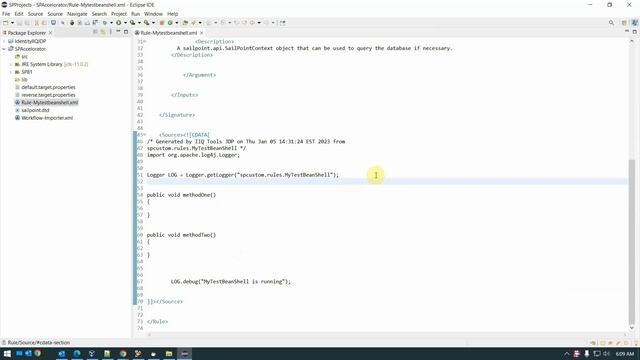Minimize the Package Explorer panel
This screenshot has width=640, height=360.
point(118,31)
